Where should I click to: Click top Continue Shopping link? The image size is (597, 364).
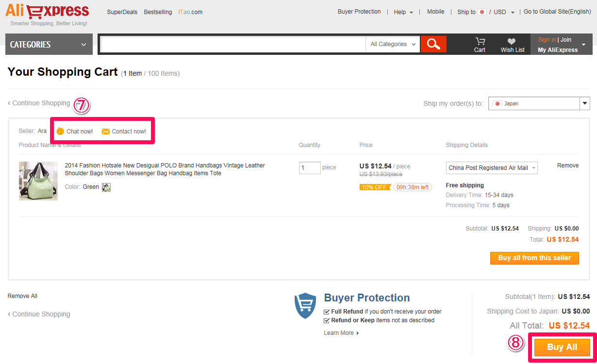[x=39, y=103]
